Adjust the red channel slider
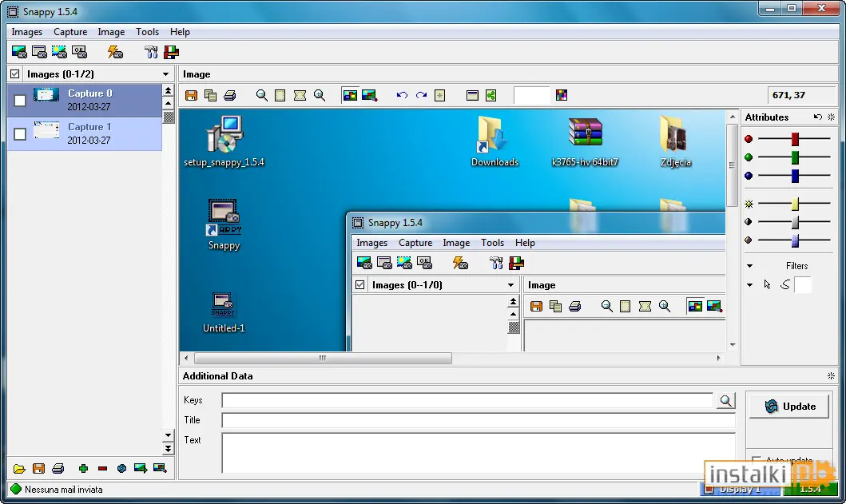This screenshot has height=504, width=846. 795,139
